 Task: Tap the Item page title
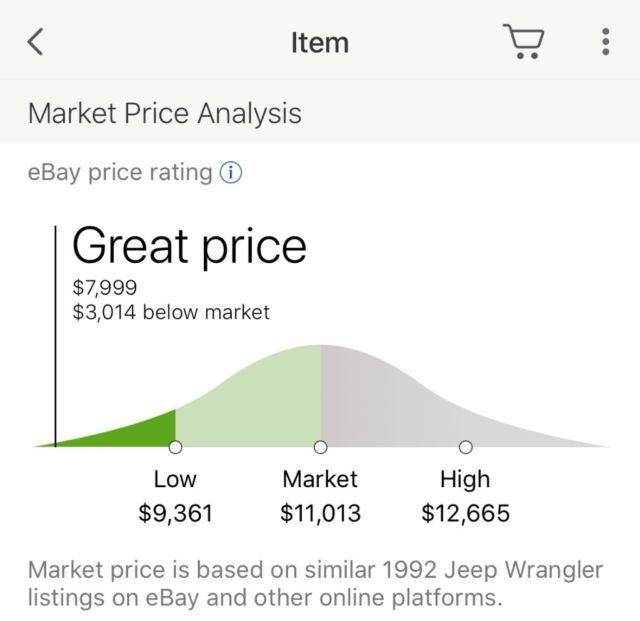coord(320,42)
